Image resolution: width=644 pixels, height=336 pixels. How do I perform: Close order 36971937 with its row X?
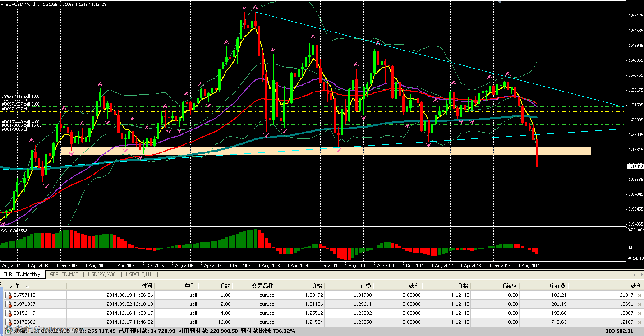[639, 304]
